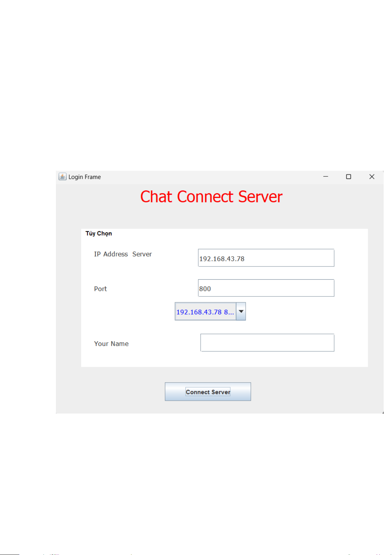Focus the empty Your Name input field

(x=267, y=343)
